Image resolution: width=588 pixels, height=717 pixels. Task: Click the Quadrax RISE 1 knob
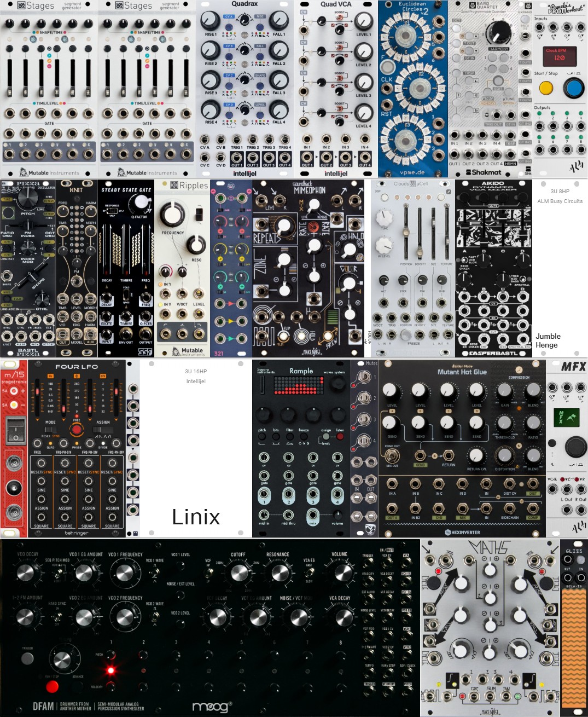pos(211,21)
